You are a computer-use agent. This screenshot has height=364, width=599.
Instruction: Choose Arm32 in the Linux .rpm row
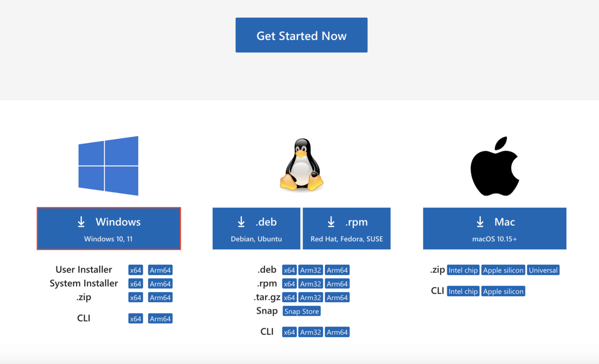[x=310, y=284]
